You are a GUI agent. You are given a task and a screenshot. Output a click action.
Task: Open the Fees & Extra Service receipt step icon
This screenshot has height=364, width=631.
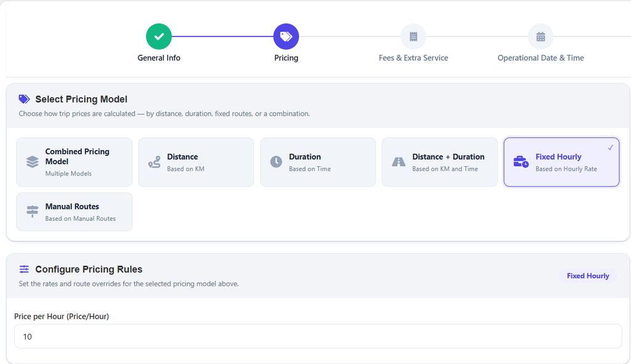[413, 36]
